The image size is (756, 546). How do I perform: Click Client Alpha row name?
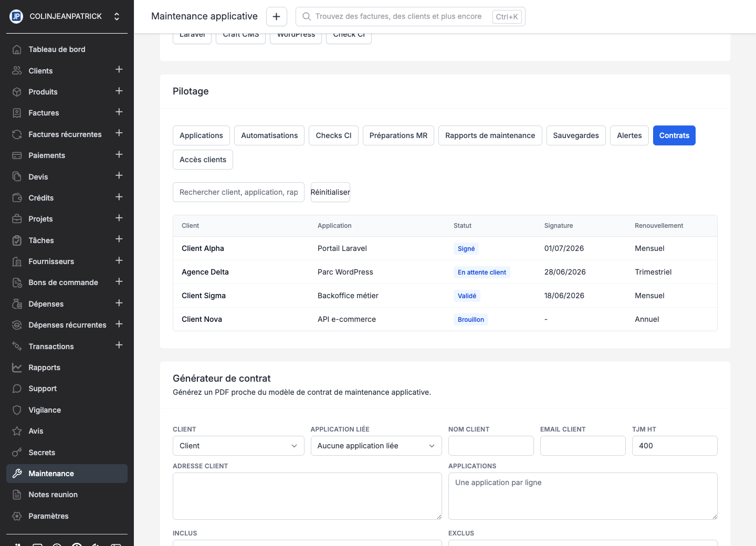[x=203, y=248]
